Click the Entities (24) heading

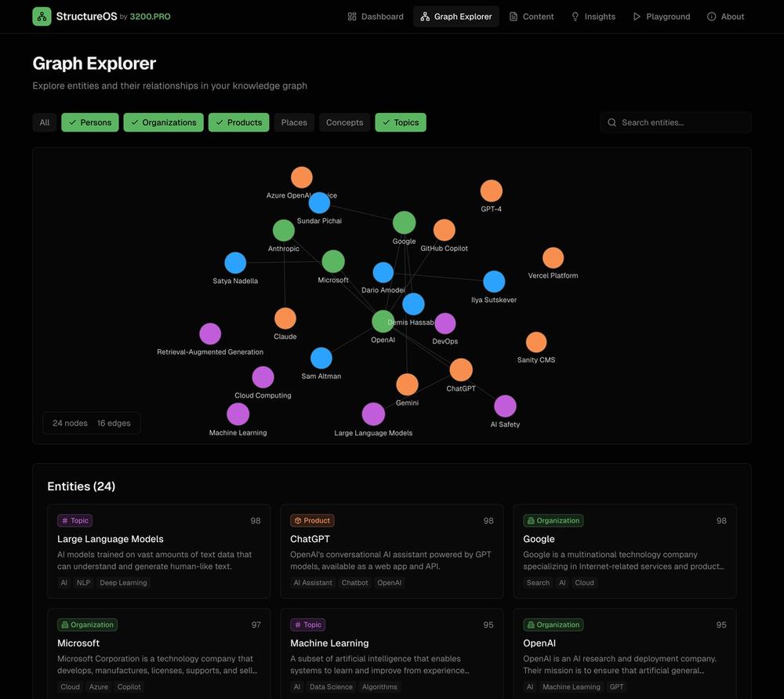(x=81, y=486)
